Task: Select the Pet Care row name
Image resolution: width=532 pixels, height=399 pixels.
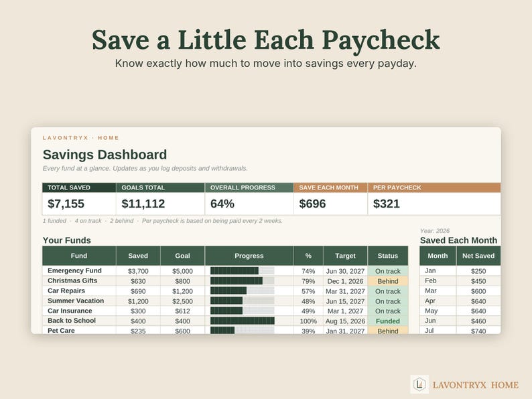Action: point(61,330)
